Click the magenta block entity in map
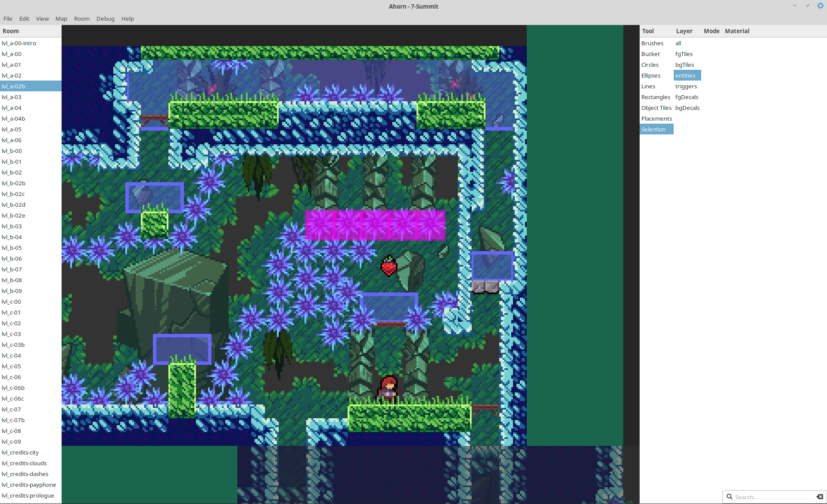The height and width of the screenshot is (504, 827). tap(375, 225)
